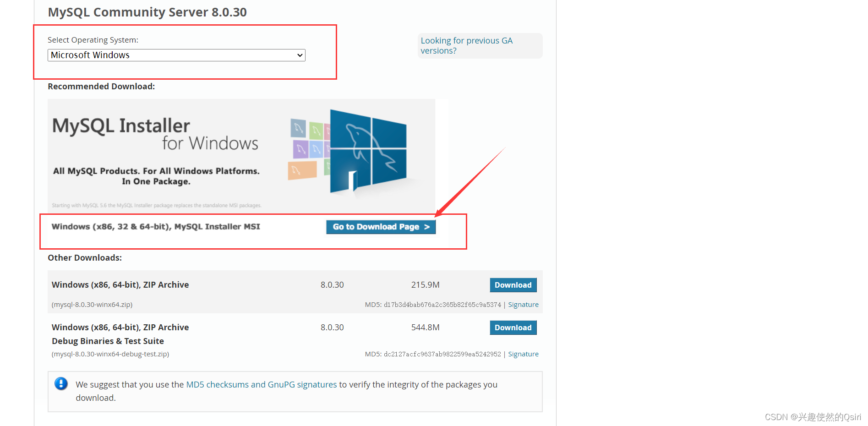Open MD5 checksums and GnuPG signatures link
Image resolution: width=868 pixels, height=426 pixels.
[x=262, y=384]
